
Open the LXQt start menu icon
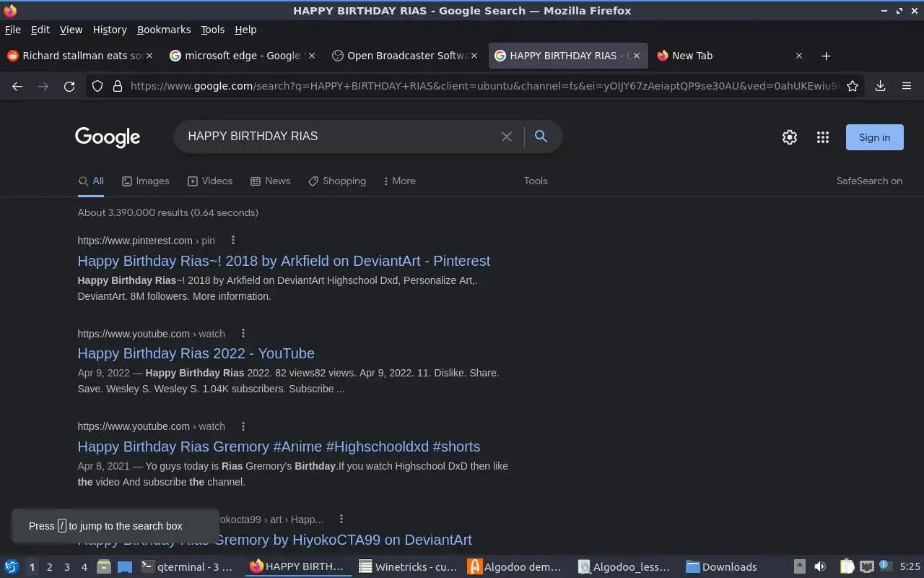[12, 566]
